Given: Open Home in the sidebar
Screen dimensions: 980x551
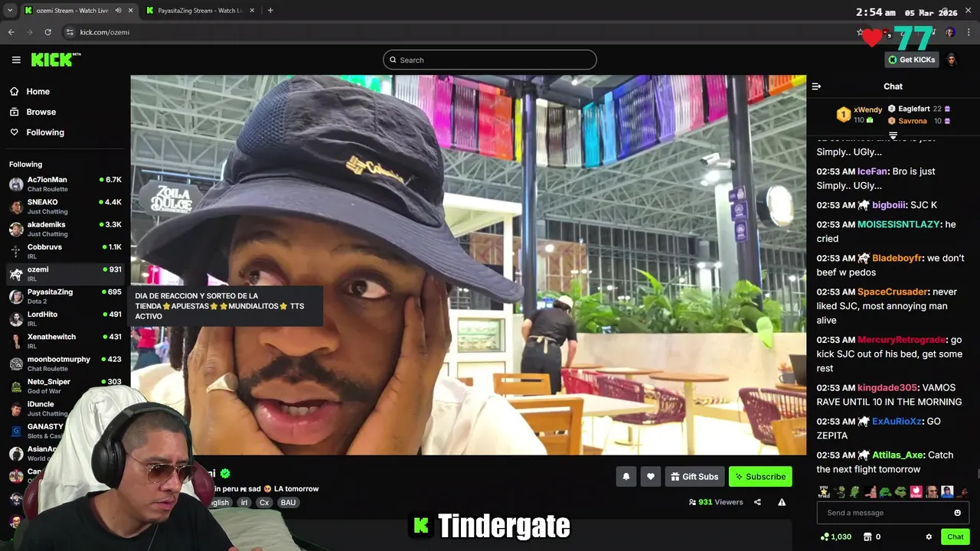Looking at the screenshot, I should (x=38, y=91).
